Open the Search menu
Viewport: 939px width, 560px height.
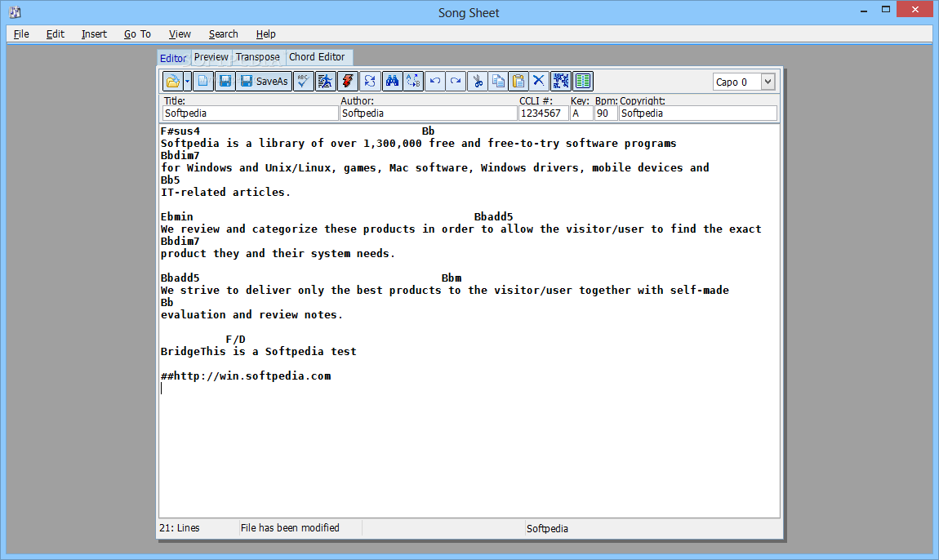pyautogui.click(x=224, y=34)
